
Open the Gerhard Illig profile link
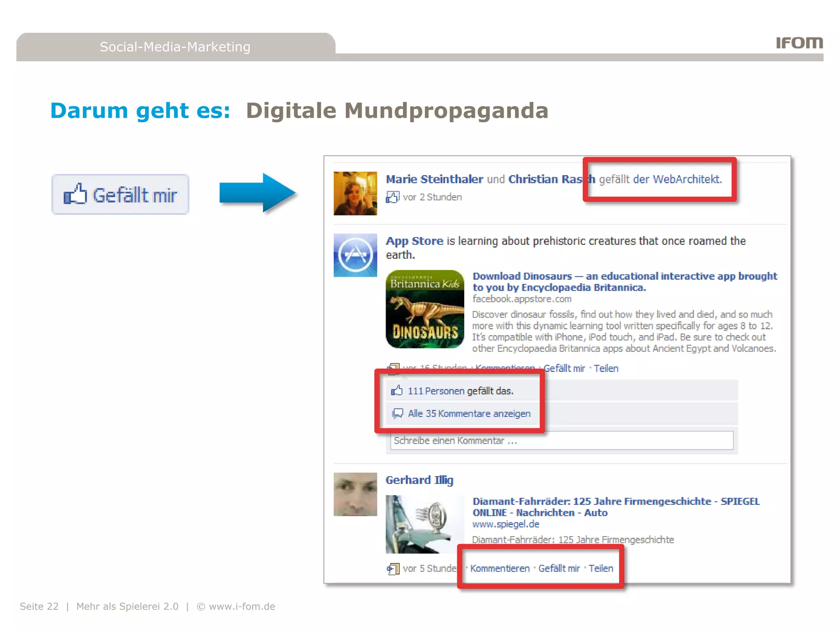click(x=419, y=480)
